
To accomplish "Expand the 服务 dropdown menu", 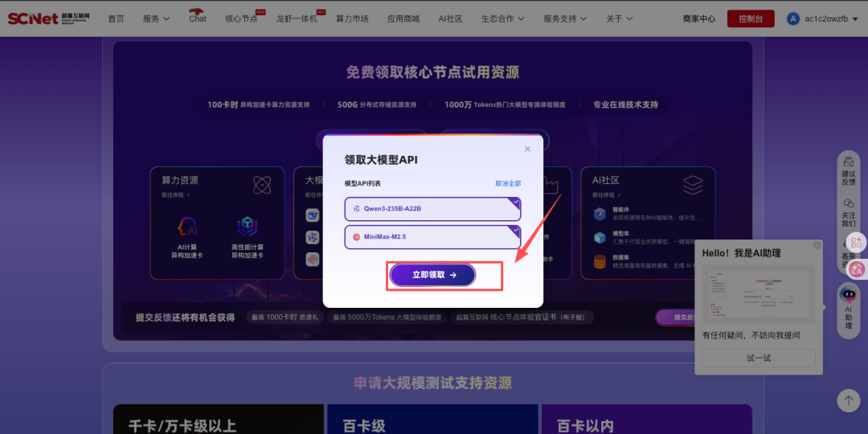I will pyautogui.click(x=156, y=18).
